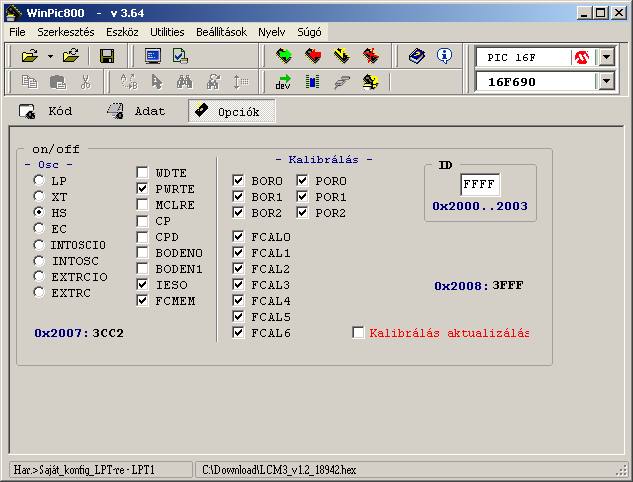Click the reload file folder icon

pos(71,56)
